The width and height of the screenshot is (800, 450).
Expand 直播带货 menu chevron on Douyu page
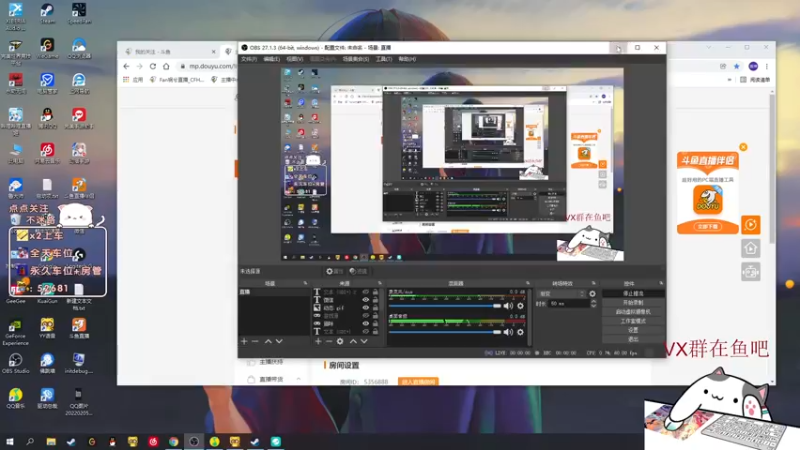298,379
